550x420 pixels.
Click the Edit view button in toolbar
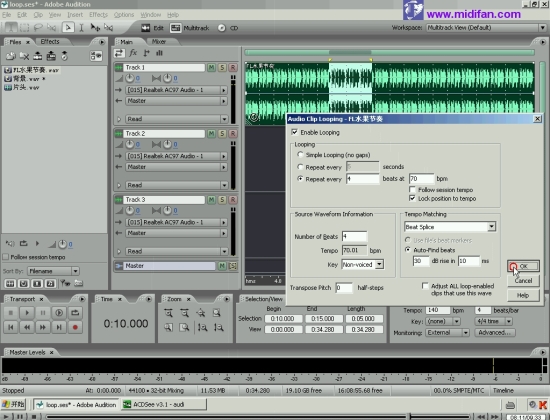click(x=152, y=28)
